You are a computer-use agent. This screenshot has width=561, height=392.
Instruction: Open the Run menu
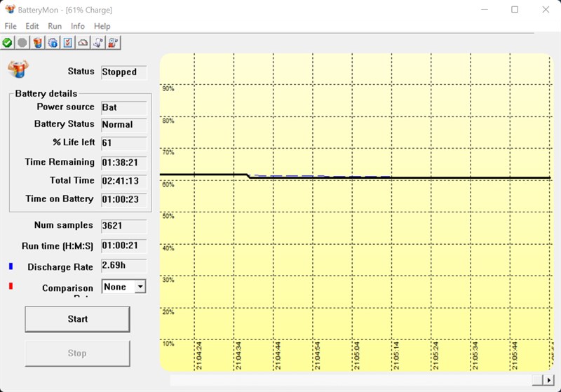click(55, 26)
